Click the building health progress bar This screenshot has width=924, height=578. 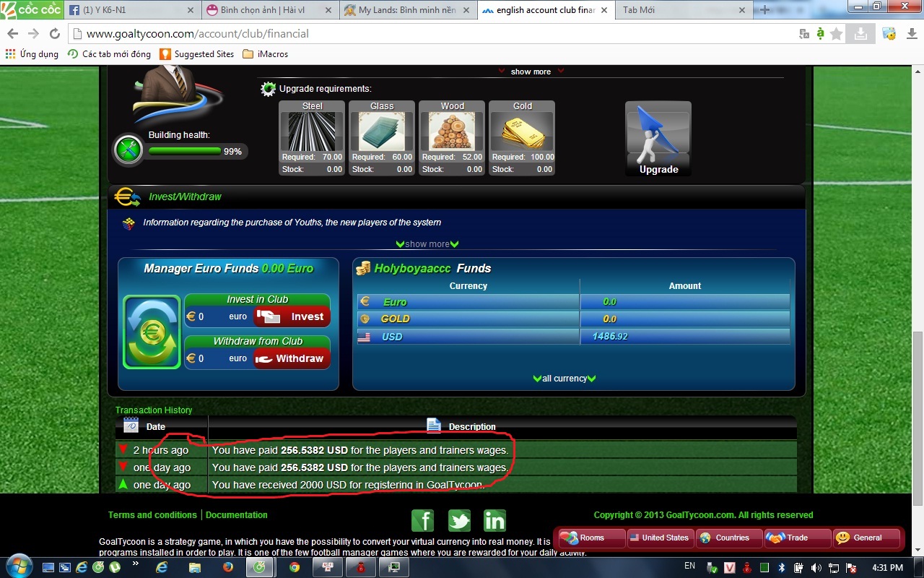coord(185,151)
